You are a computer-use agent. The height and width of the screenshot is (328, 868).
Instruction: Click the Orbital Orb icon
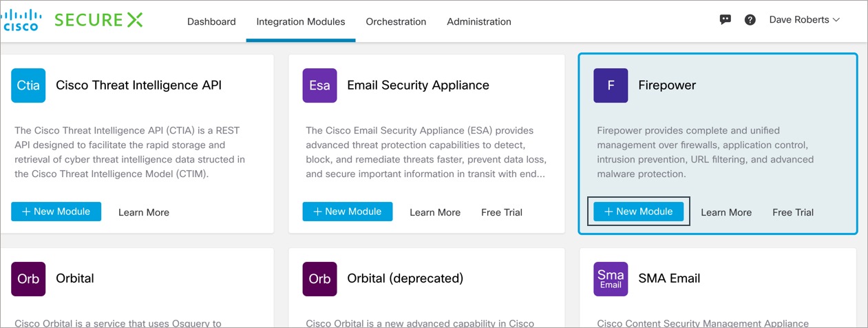28,279
